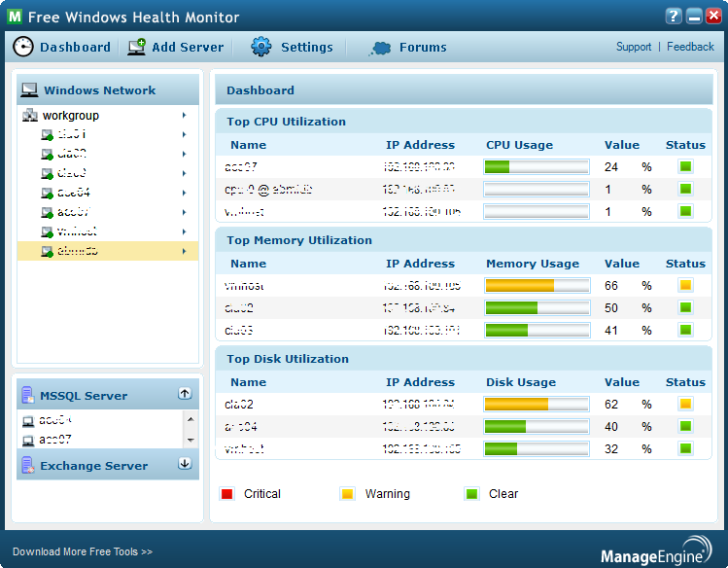Click computer icon of ace07 in MSSQL list
The height and width of the screenshot is (568, 728).
click(x=28, y=440)
